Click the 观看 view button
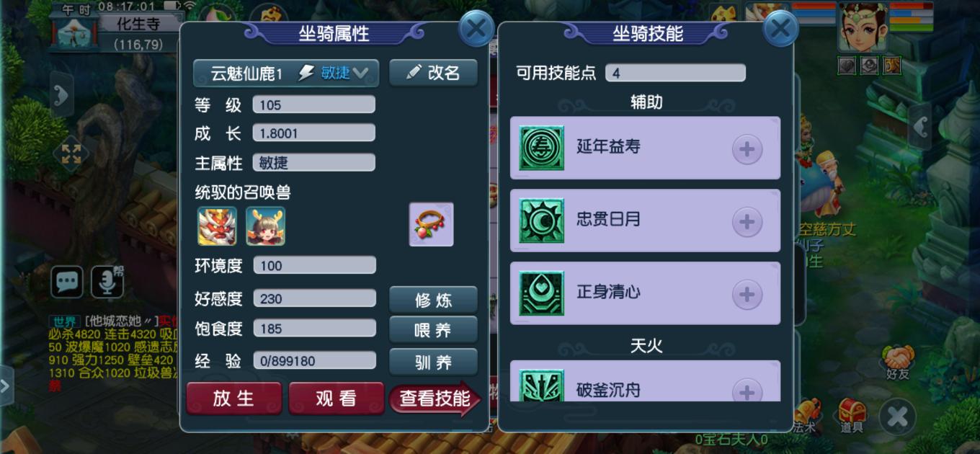 [336, 399]
